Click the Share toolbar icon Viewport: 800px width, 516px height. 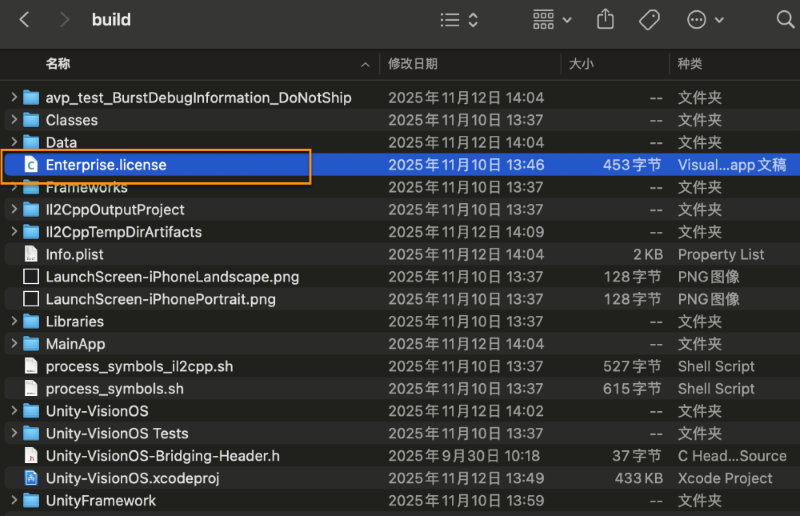[x=605, y=19]
